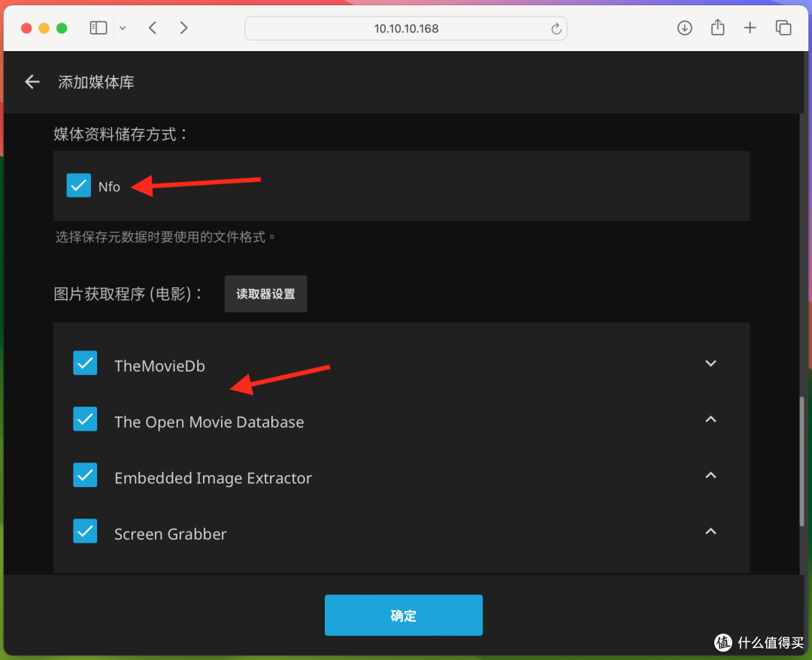The width and height of the screenshot is (812, 660).
Task: Uncheck Embedded Image Extractor
Action: pyautogui.click(x=85, y=475)
